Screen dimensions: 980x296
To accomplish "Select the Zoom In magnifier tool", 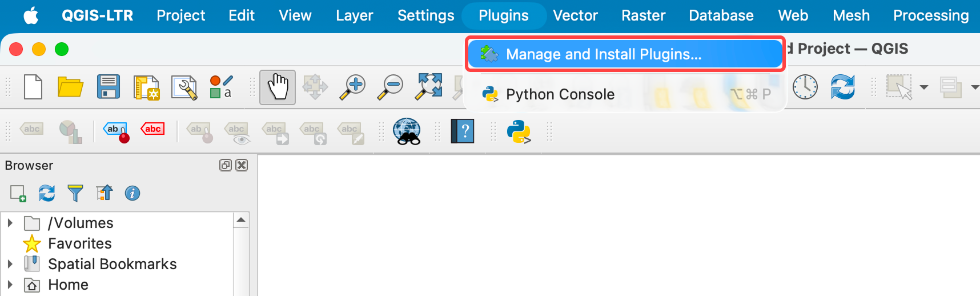I will tap(352, 87).
